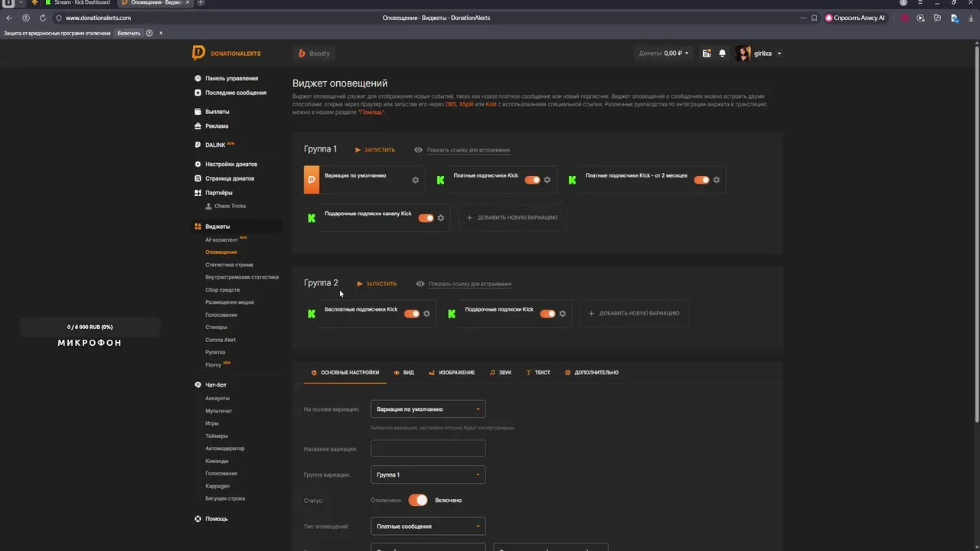
Task: Switch to the Изображение tab
Action: coord(452,373)
